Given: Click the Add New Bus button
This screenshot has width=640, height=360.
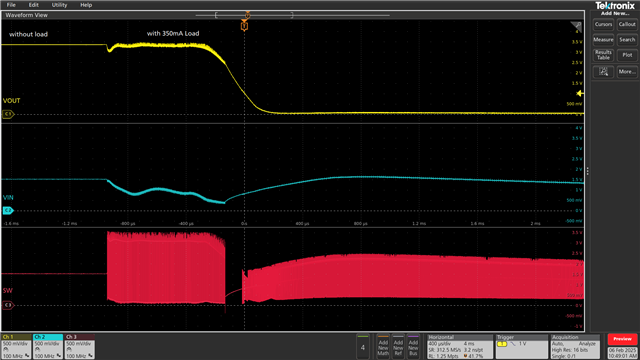Looking at the screenshot, I should point(413,347).
